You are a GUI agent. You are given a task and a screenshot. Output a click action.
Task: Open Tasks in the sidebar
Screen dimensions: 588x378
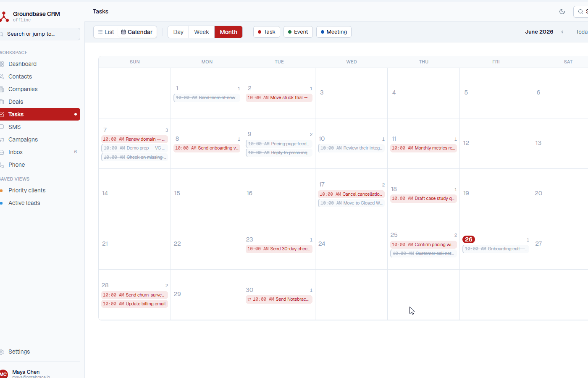(x=40, y=114)
